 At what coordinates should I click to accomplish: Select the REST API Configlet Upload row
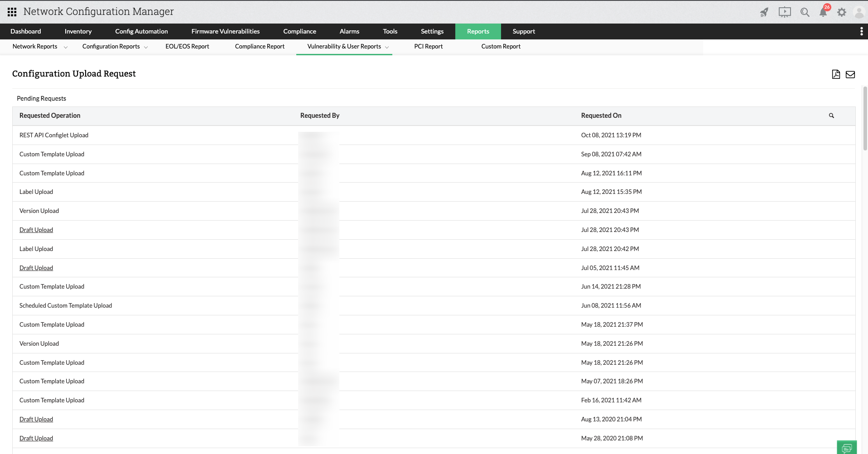coord(434,135)
